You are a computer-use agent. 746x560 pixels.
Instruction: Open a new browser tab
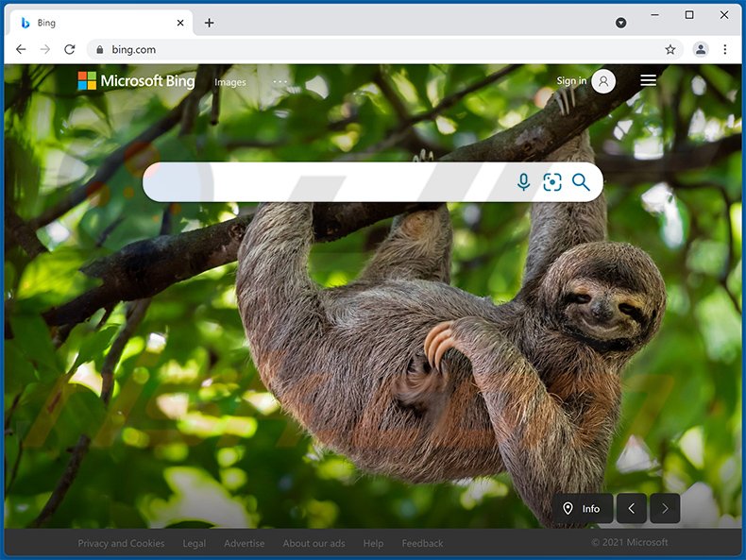click(210, 23)
